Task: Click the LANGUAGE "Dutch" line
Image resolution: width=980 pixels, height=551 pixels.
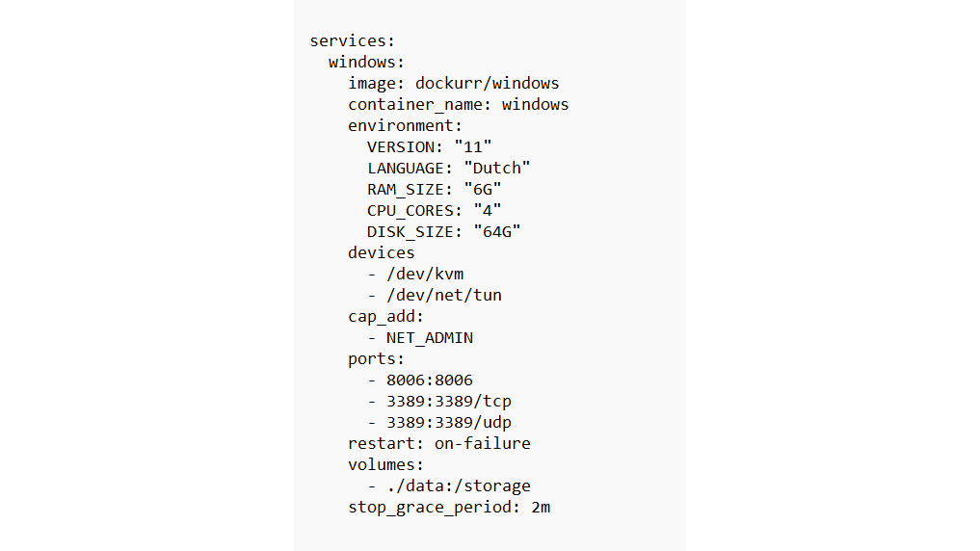Action: pos(448,168)
